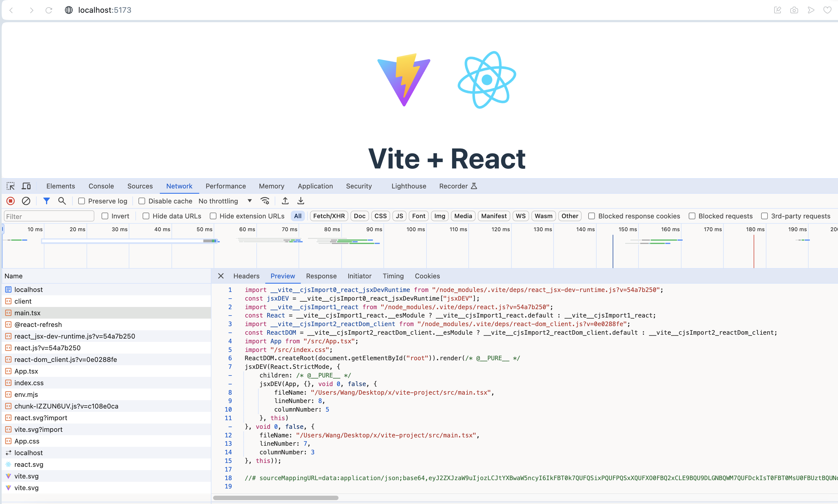Check Hide extension URLs
The width and height of the screenshot is (838, 504).
[213, 216]
